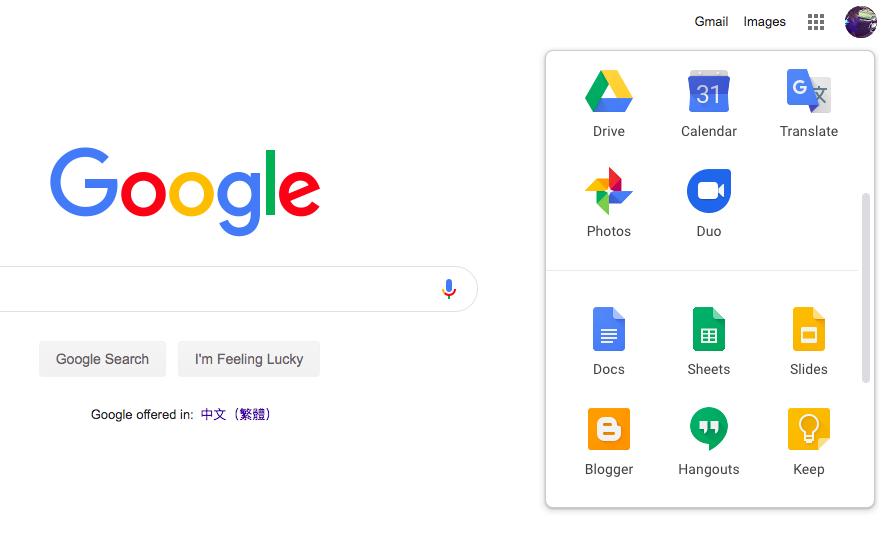Open the Photos pinwheel icon

click(608, 191)
